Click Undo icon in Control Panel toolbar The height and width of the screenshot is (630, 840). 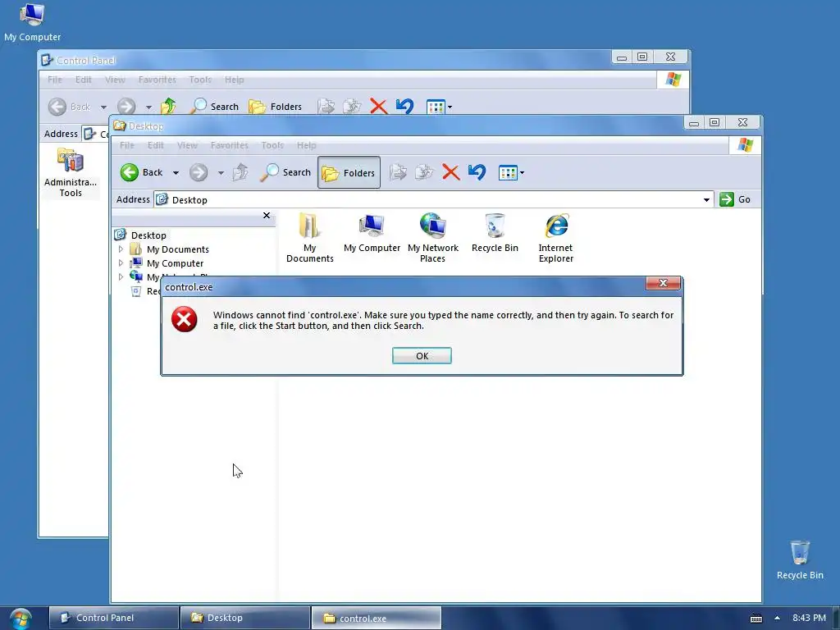point(404,106)
